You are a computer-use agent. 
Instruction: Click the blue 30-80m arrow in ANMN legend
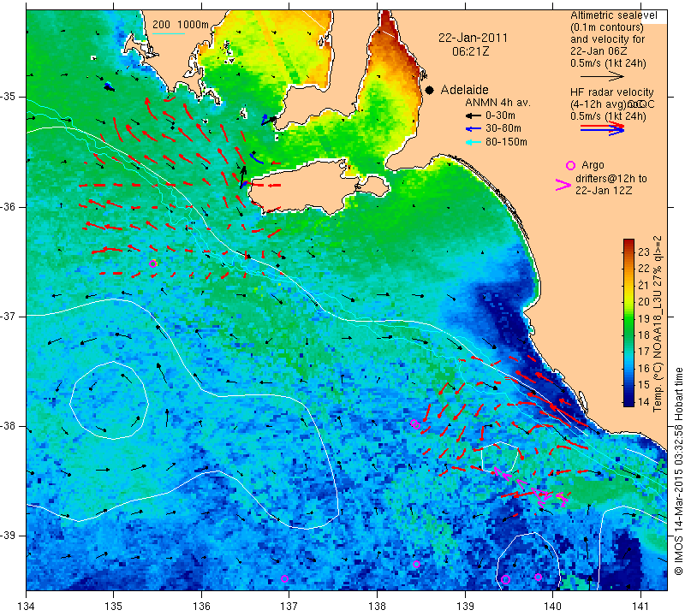[x=474, y=129]
